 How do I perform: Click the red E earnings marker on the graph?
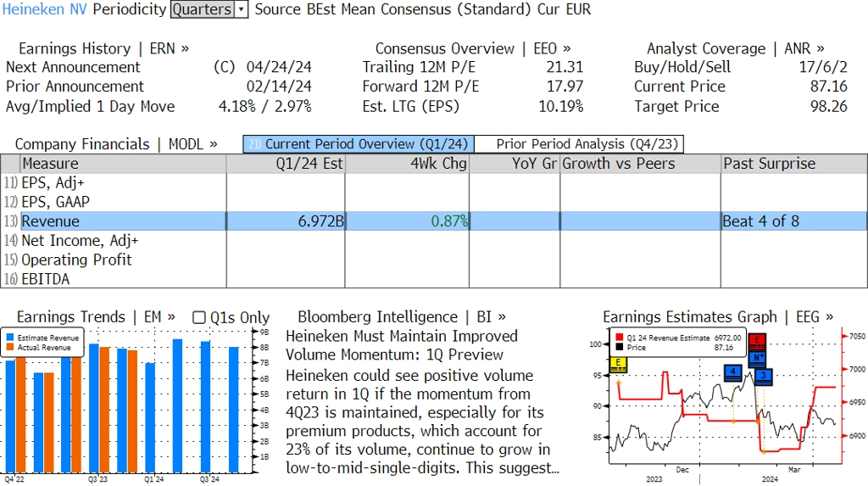pos(757,341)
